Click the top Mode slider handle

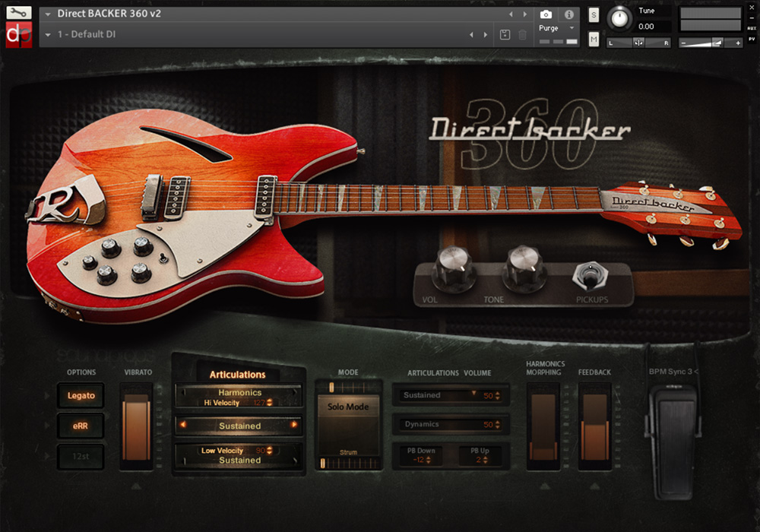pos(331,387)
